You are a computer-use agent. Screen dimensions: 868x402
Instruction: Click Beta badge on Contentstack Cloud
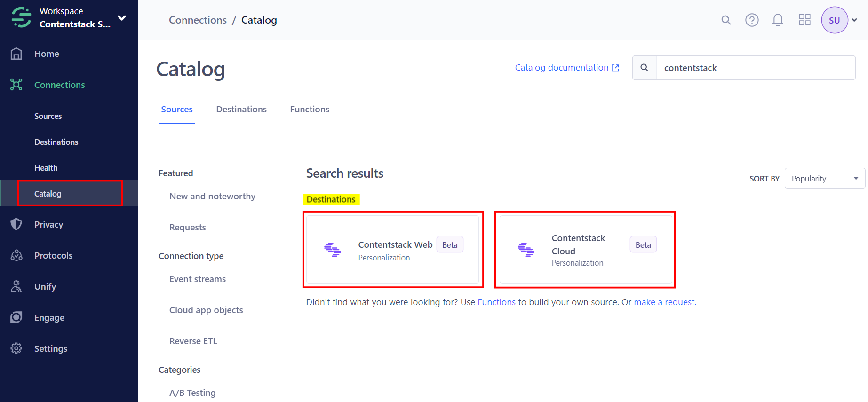(x=643, y=245)
